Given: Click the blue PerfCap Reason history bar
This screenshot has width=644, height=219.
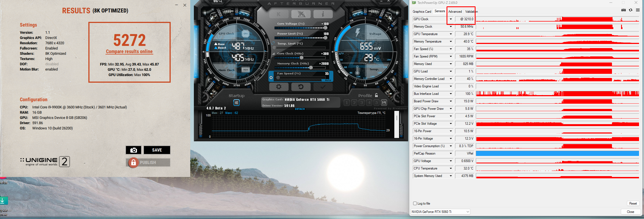Looking at the screenshot, I should coord(557,153).
